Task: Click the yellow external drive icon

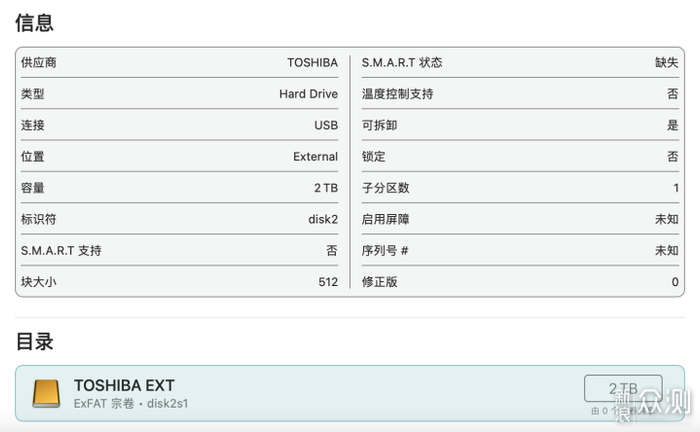Action: click(x=46, y=393)
